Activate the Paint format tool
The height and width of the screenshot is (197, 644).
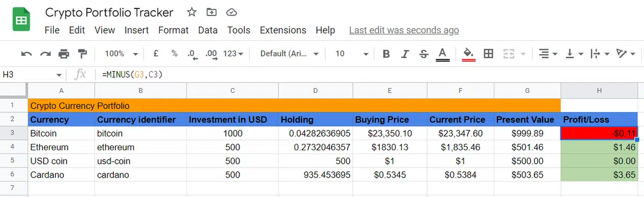(x=82, y=54)
